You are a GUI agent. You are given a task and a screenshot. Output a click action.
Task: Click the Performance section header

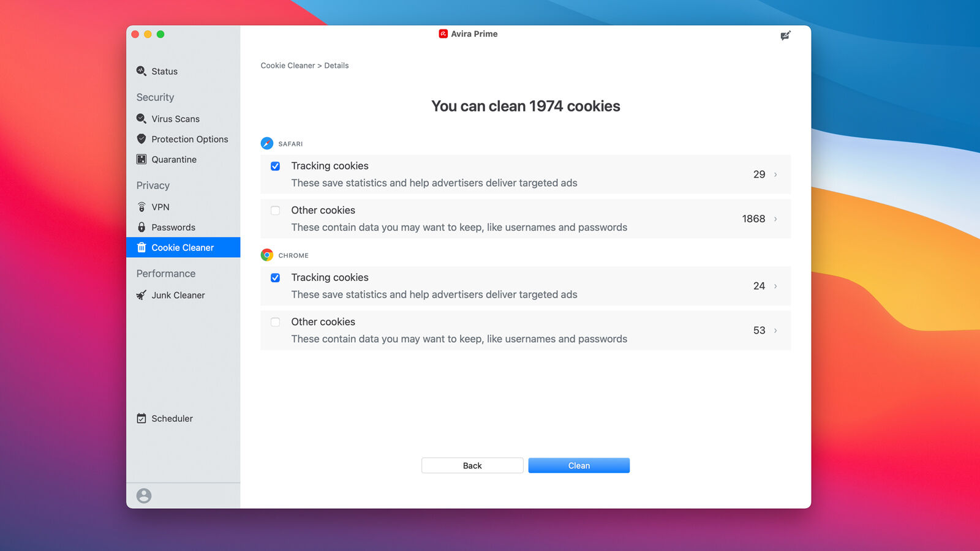166,274
